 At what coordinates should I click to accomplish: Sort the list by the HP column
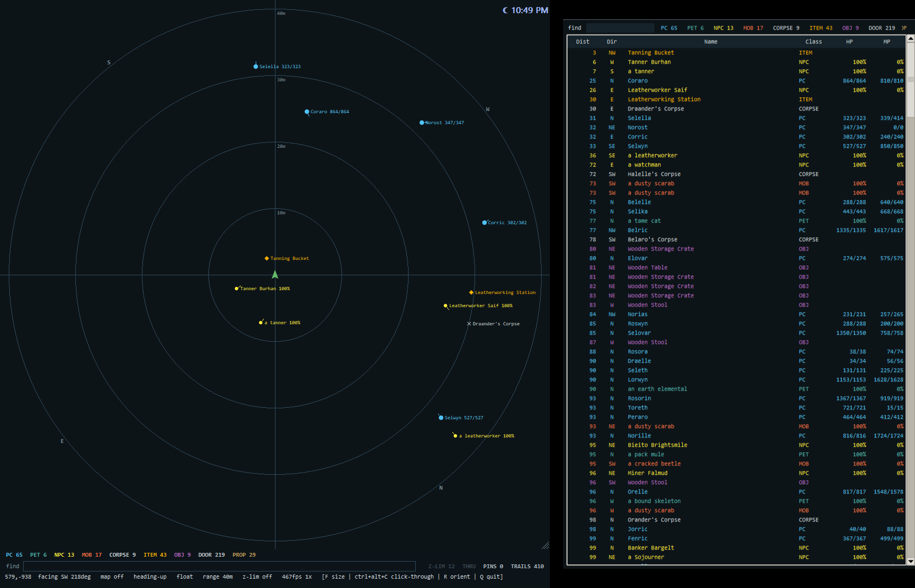(x=849, y=42)
